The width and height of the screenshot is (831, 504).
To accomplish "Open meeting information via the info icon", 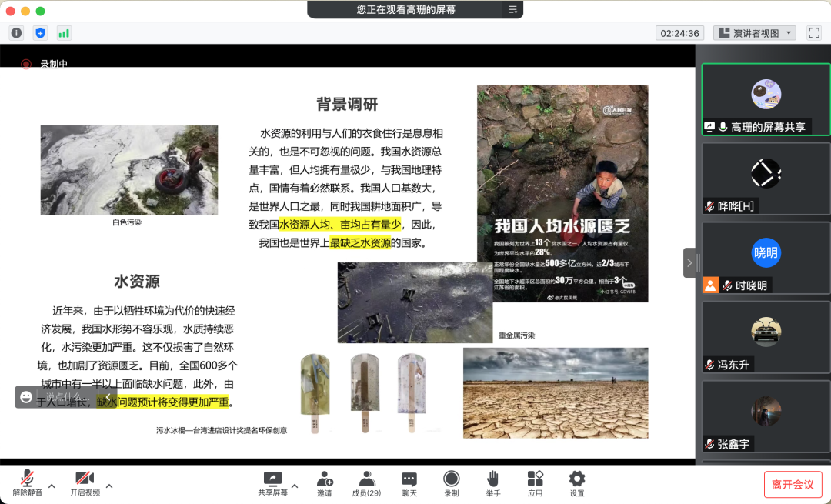I will click(x=16, y=33).
